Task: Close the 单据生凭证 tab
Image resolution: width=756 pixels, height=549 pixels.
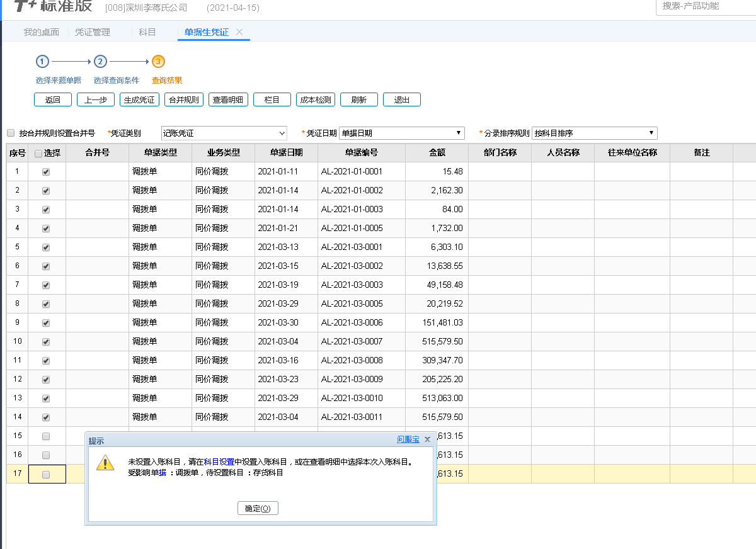Action: coord(239,32)
